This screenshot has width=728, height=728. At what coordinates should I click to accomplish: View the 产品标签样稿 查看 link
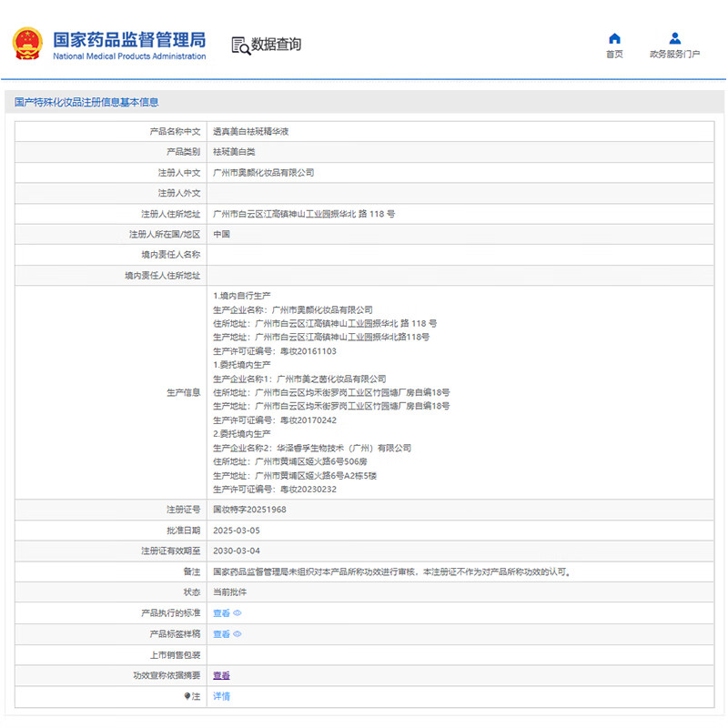point(221,634)
